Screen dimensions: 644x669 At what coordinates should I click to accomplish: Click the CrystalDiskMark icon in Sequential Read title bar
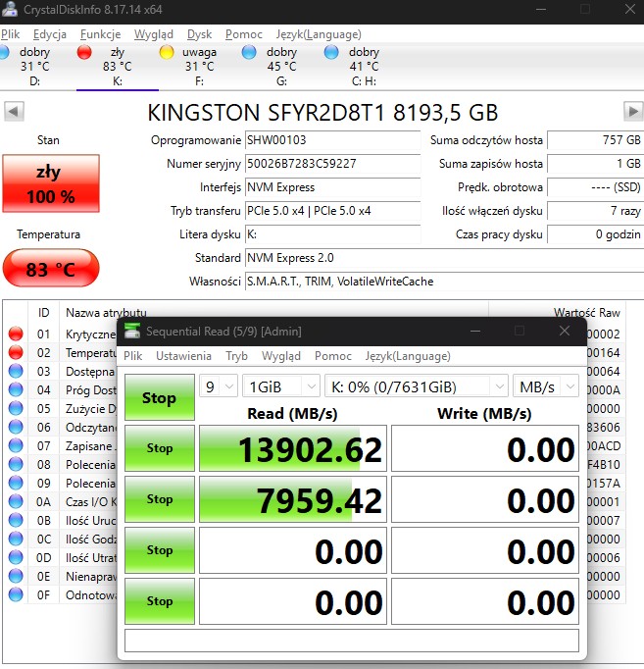coord(131,331)
